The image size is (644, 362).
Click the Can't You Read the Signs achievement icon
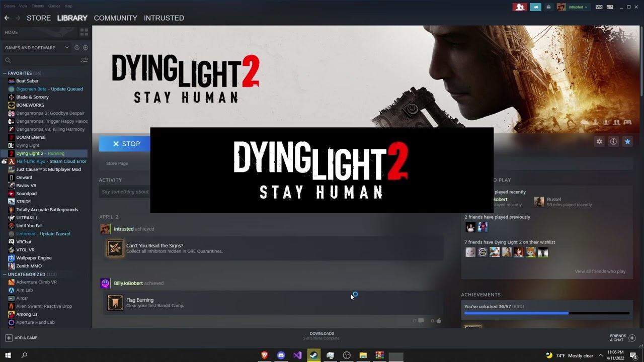115,248
